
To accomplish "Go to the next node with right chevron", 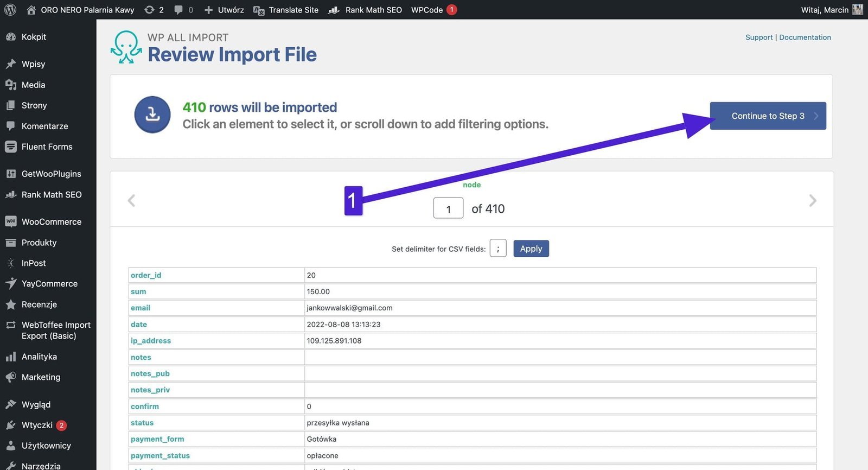I will (812, 201).
